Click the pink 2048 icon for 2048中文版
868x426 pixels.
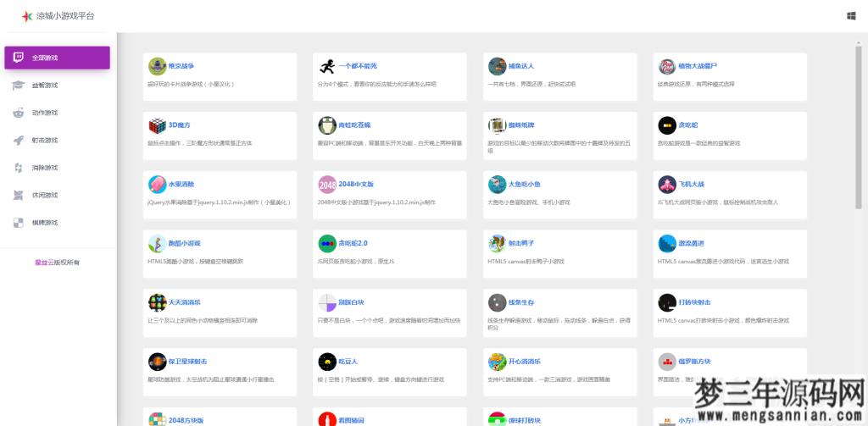[x=327, y=185]
